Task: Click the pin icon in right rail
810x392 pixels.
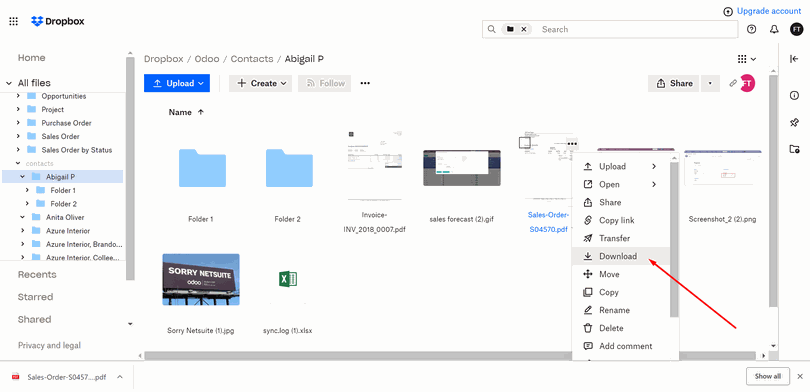Action: click(795, 122)
